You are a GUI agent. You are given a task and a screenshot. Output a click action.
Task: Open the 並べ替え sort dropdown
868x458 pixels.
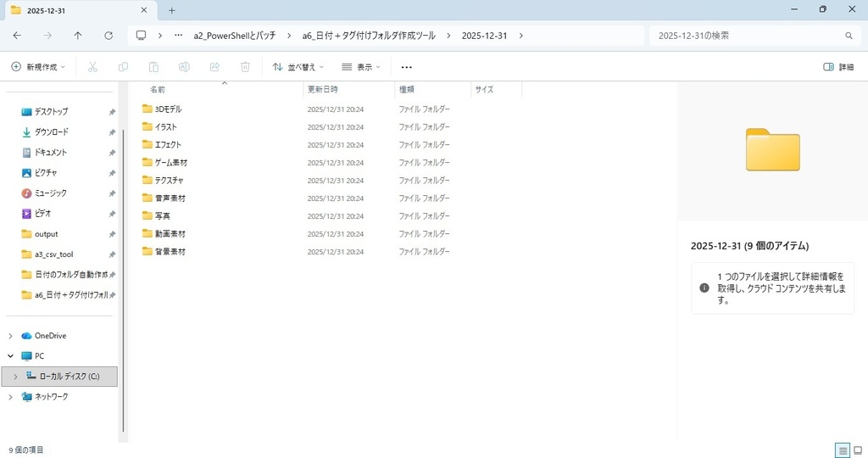pos(298,67)
